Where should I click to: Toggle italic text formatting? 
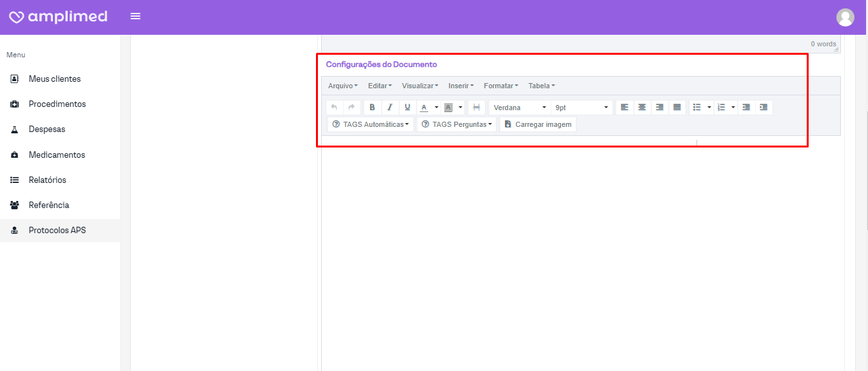(x=390, y=108)
